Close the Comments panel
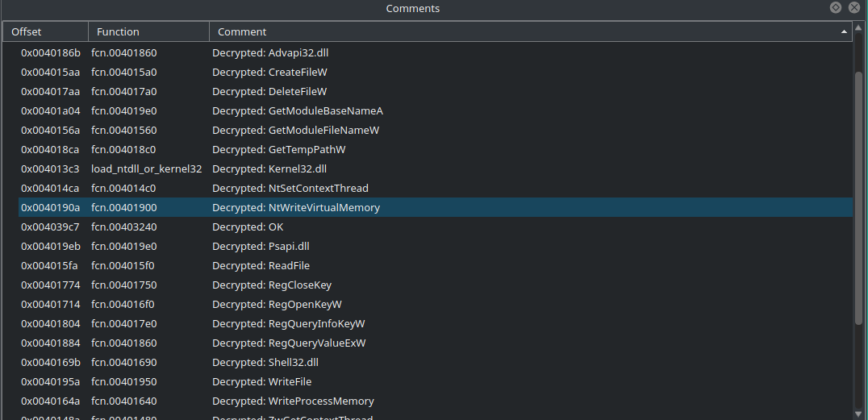868x420 pixels. click(853, 8)
